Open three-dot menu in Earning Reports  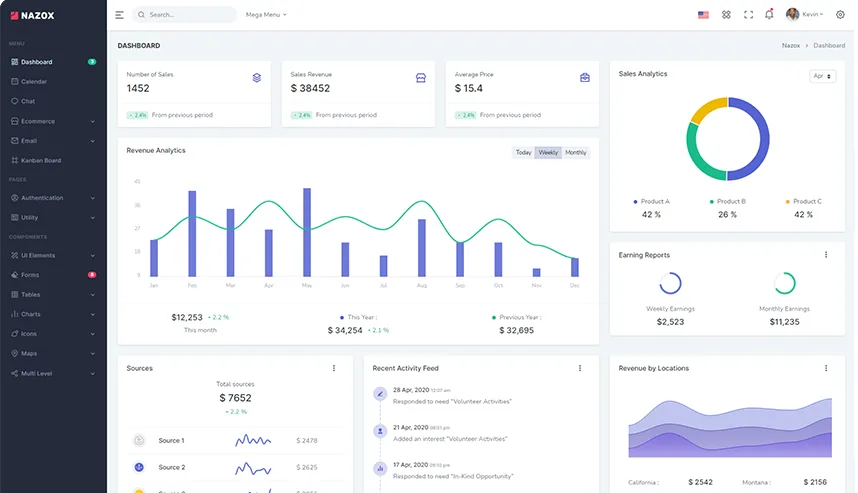pyautogui.click(x=826, y=255)
